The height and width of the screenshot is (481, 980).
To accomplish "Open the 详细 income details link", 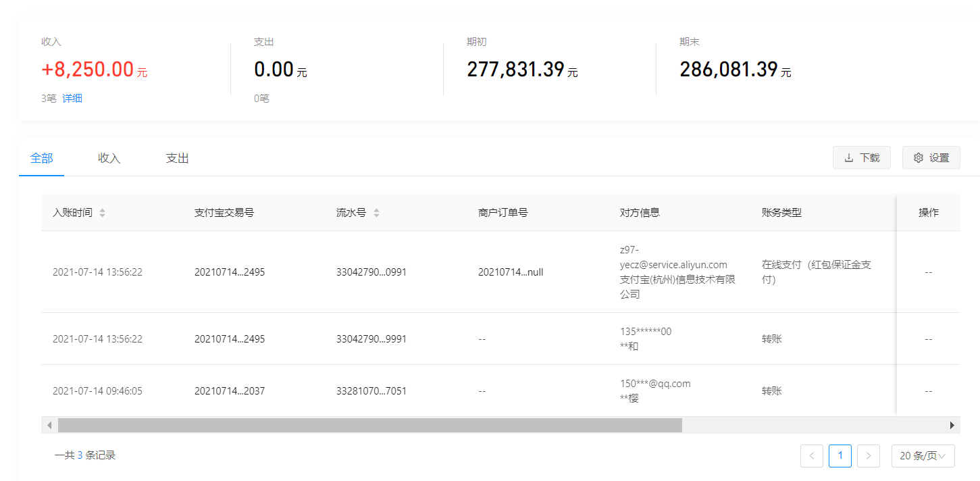I will [x=72, y=98].
